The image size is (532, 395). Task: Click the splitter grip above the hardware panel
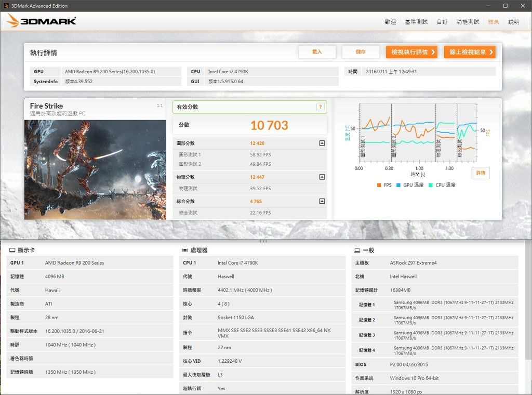point(263,241)
